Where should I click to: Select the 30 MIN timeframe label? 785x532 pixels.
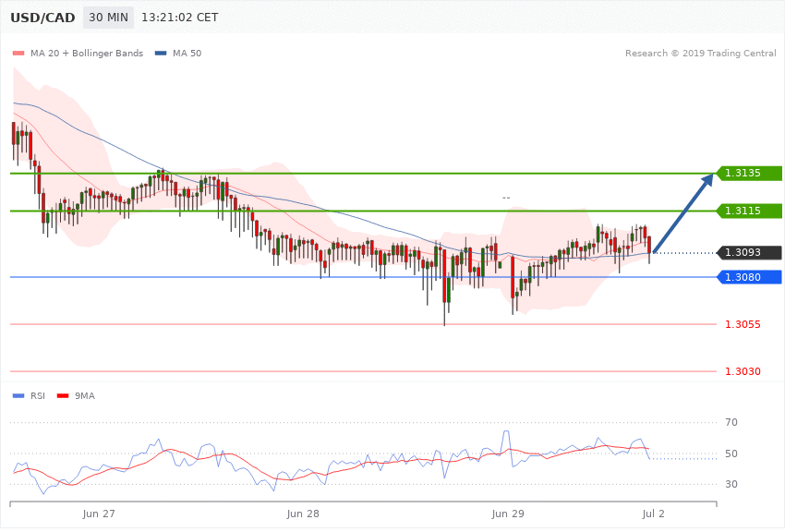click(109, 18)
